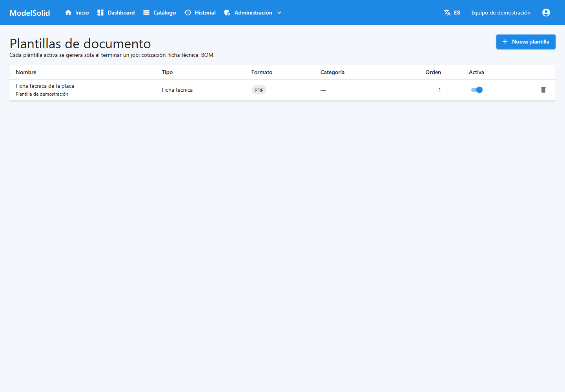This screenshot has width=565, height=392.
Task: Click the order value 1 cell
Action: click(439, 90)
